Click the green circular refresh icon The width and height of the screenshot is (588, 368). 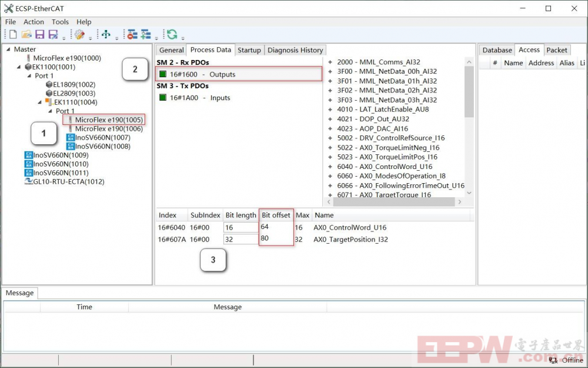click(x=172, y=35)
